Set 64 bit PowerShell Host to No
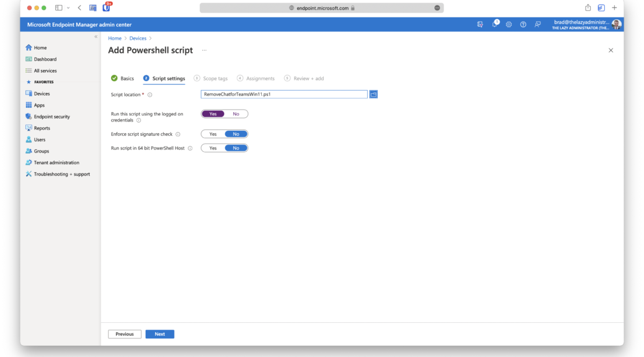 (236, 148)
